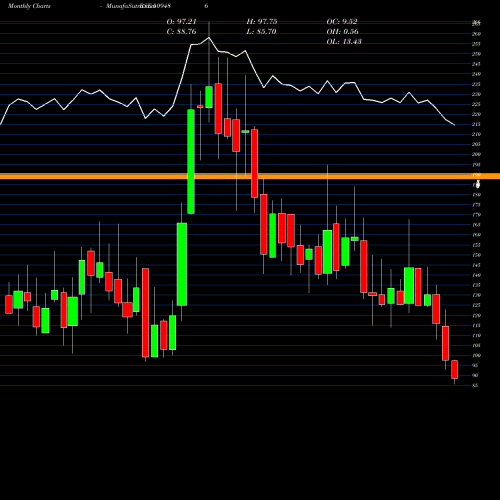Click the 200 price axis label
This screenshot has width=500, height=500.
[476, 154]
